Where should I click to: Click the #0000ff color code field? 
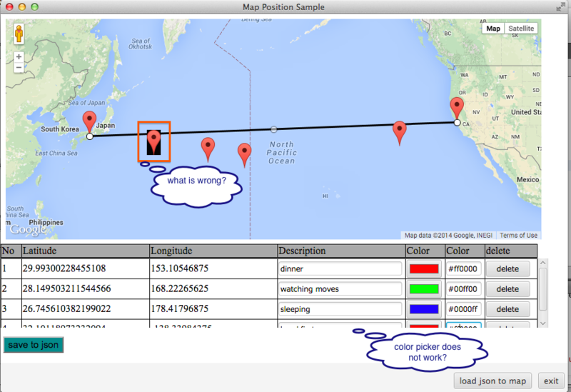(463, 309)
